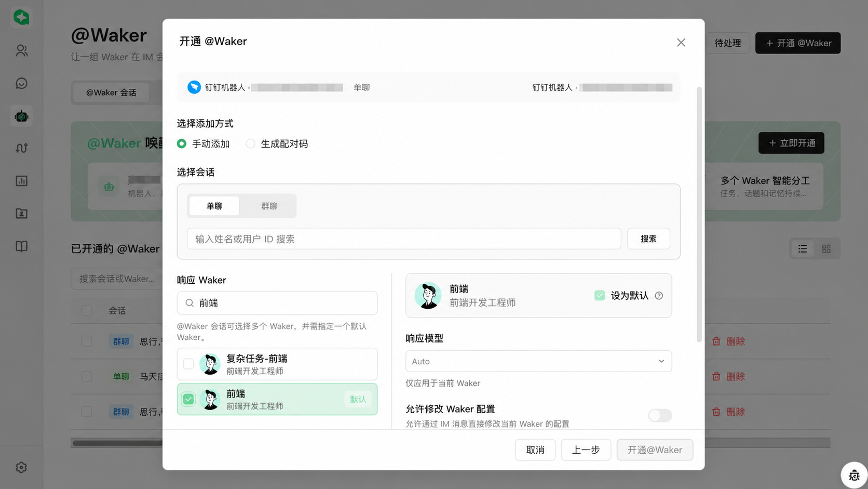Viewport: 868px width, 489px height.
Task: Close the 开通 @Waker dialog
Action: click(x=681, y=43)
